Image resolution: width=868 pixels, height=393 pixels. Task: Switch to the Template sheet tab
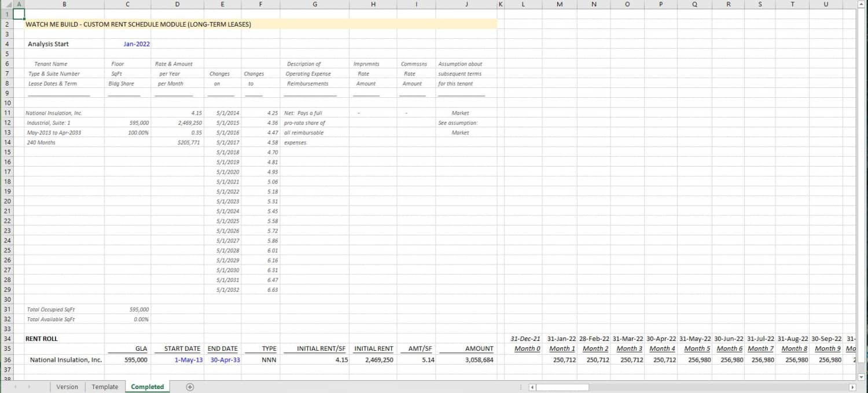point(105,386)
